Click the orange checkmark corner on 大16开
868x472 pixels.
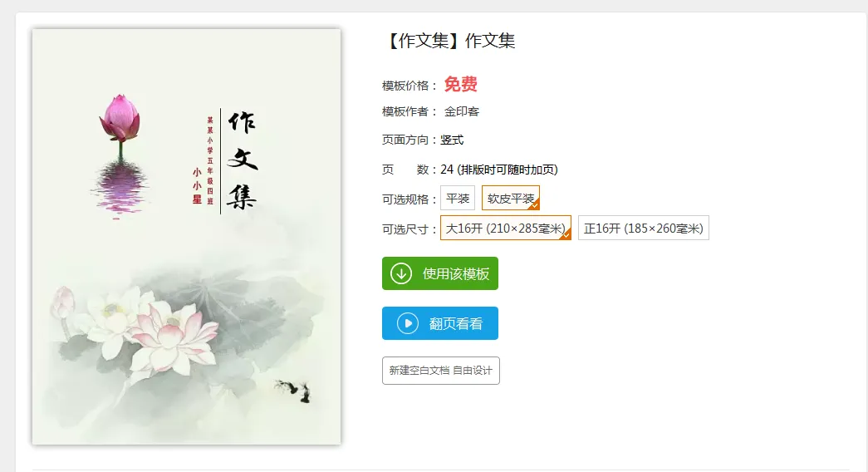[x=566, y=235]
